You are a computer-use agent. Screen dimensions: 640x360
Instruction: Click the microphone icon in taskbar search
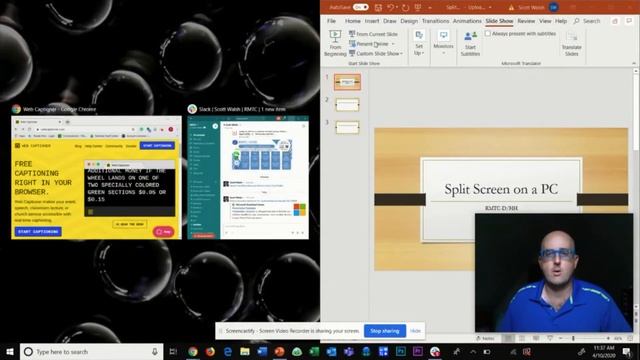click(155, 351)
